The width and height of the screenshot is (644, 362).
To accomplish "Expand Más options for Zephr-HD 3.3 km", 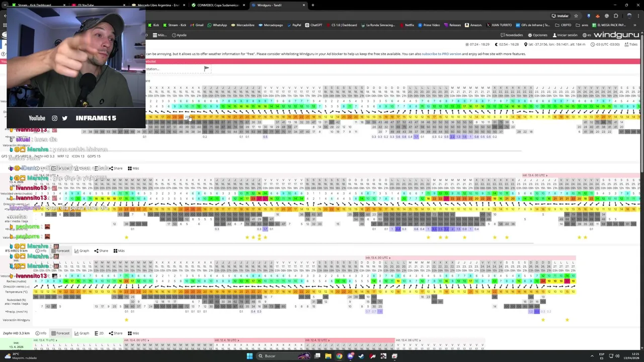I will click(x=133, y=333).
